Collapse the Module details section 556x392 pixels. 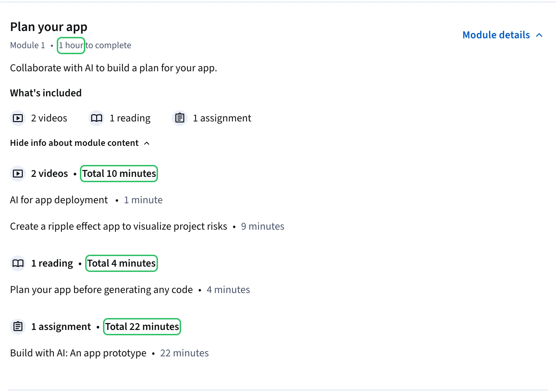(502, 35)
